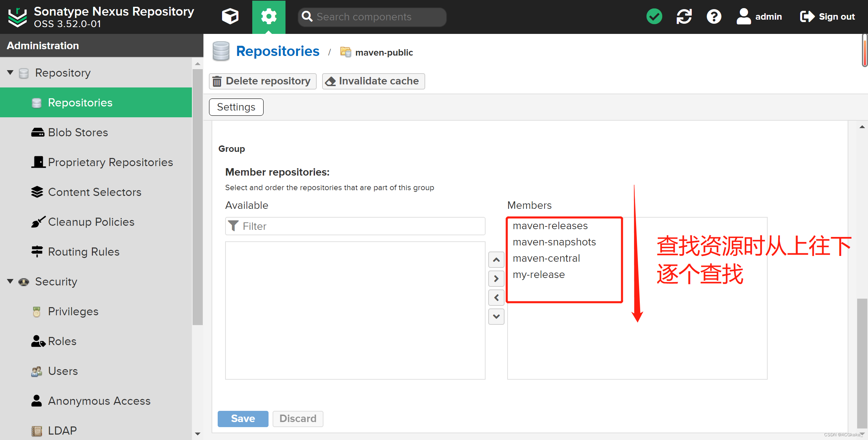
Task: Move selected member down with the down arrow
Action: 496,317
